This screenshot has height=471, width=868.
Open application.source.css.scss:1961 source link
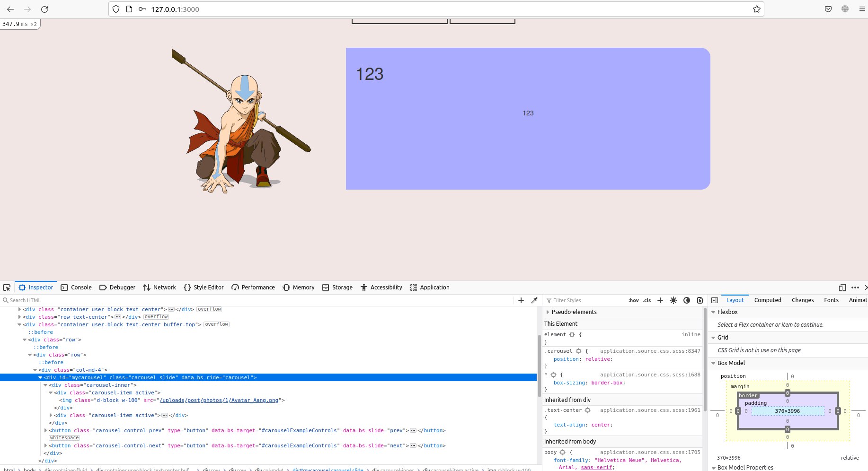650,410
